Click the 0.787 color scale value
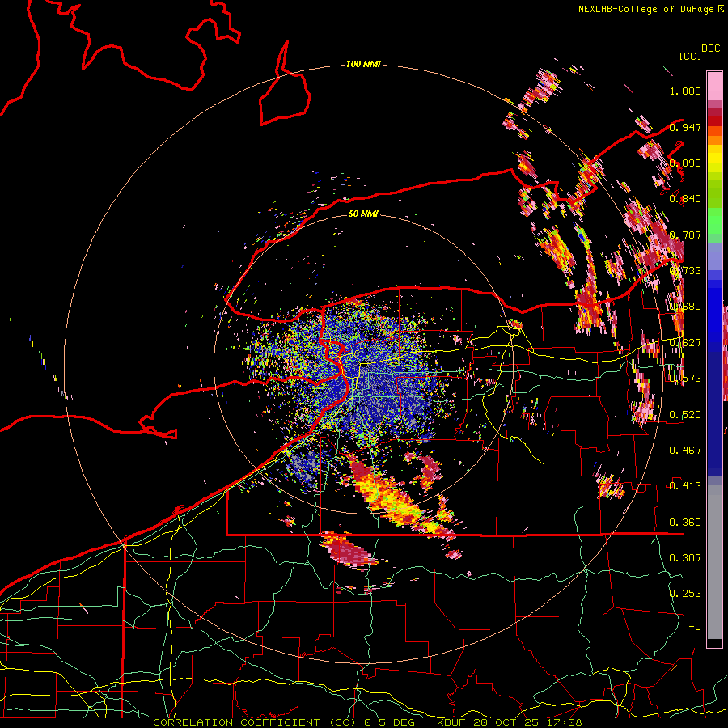The width and height of the screenshot is (728, 728). 685,235
